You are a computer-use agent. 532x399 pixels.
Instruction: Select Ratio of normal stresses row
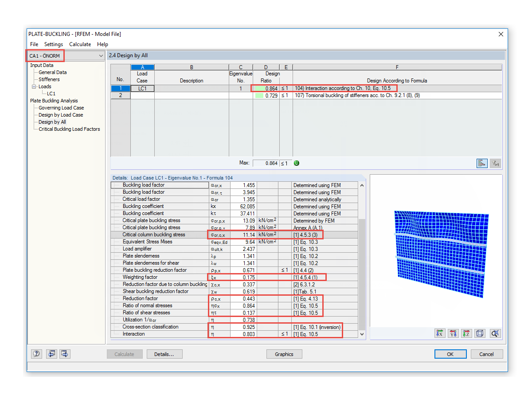tap(234, 305)
